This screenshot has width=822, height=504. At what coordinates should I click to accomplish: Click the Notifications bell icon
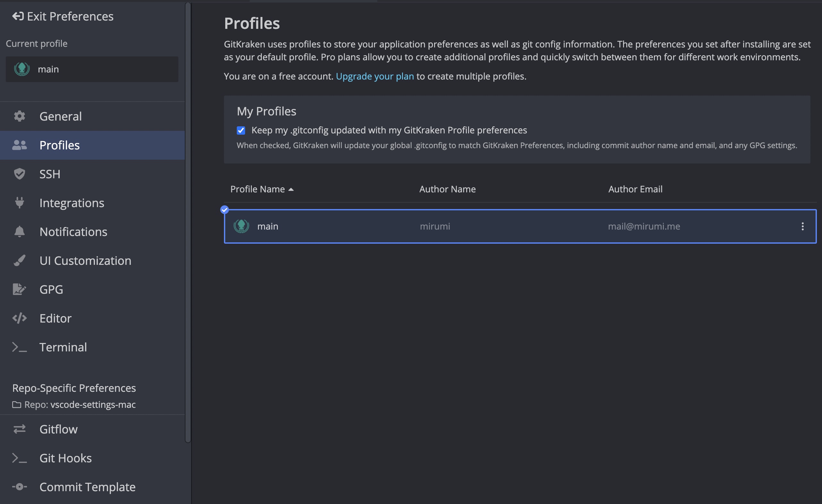point(19,232)
